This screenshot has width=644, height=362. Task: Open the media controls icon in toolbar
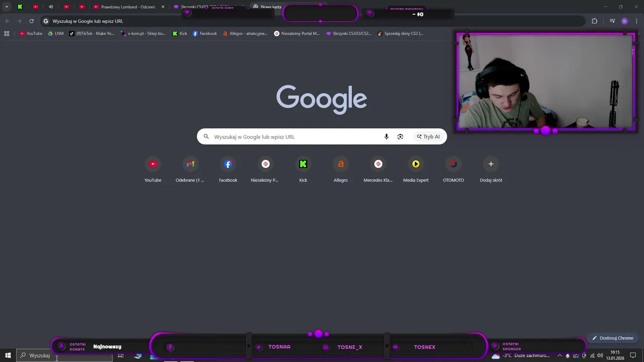[612, 21]
